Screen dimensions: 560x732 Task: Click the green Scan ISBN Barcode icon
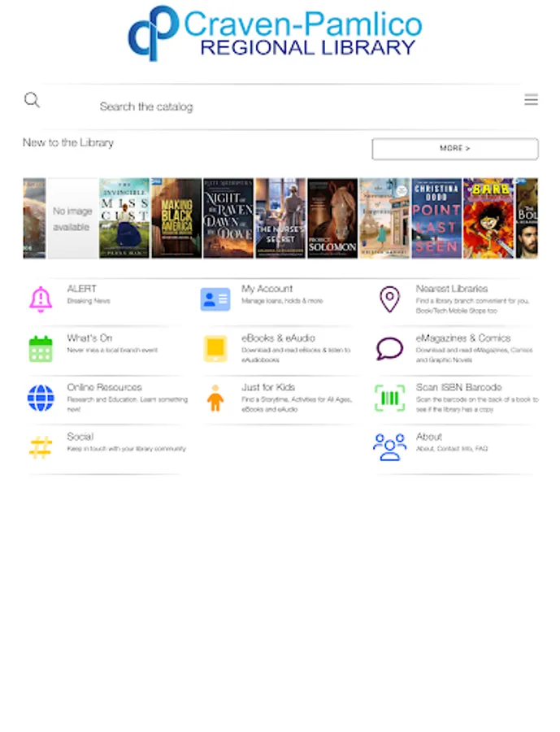click(389, 398)
